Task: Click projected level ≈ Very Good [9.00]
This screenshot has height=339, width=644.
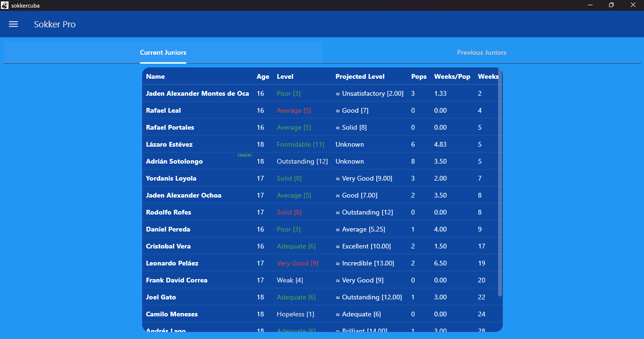Action: (364, 178)
